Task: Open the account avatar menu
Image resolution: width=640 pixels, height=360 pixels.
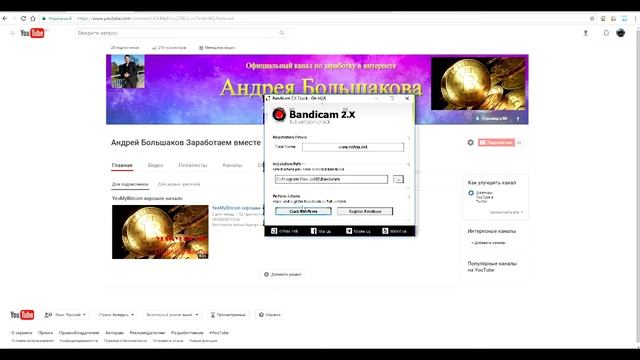Action: tap(620, 33)
